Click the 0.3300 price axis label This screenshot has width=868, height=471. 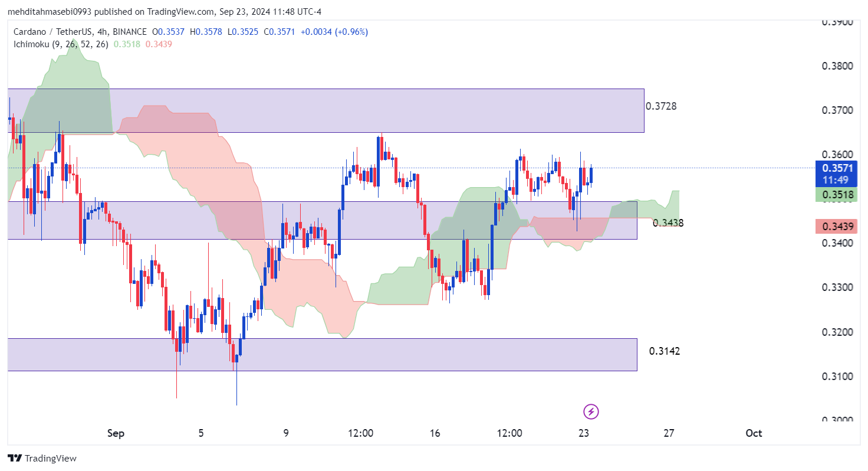point(837,287)
